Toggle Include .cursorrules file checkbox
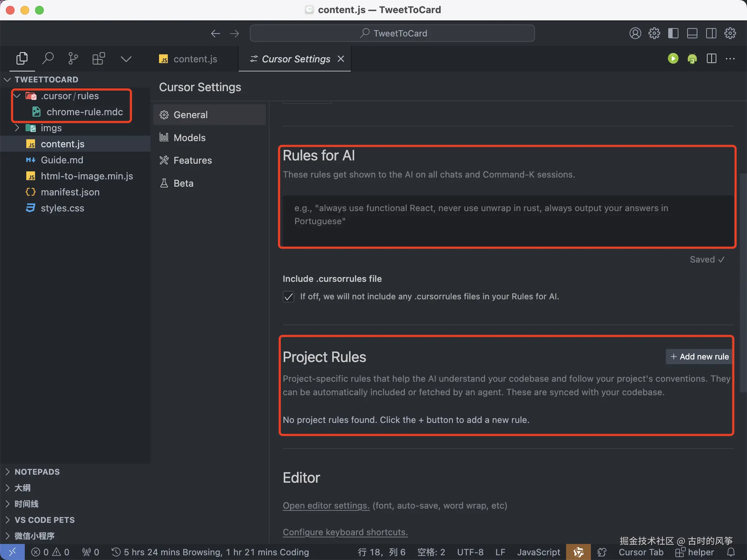The width and height of the screenshot is (747, 560). tap(289, 297)
